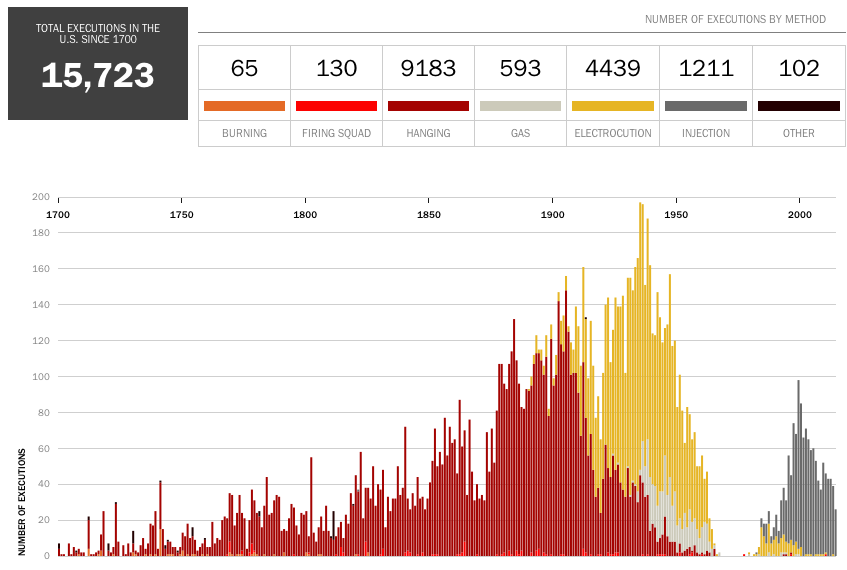Select the FIRING SQUAD method label
This screenshot has width=847, height=570.
[x=336, y=133]
